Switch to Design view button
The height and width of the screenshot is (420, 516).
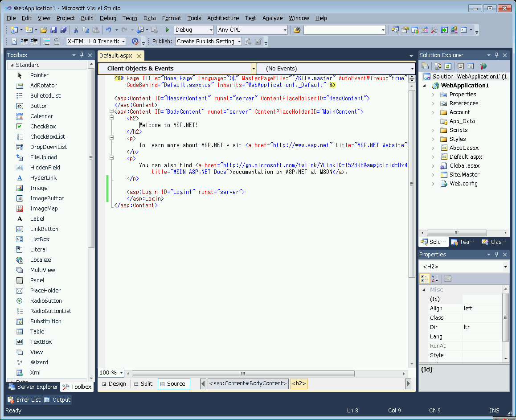[113, 384]
